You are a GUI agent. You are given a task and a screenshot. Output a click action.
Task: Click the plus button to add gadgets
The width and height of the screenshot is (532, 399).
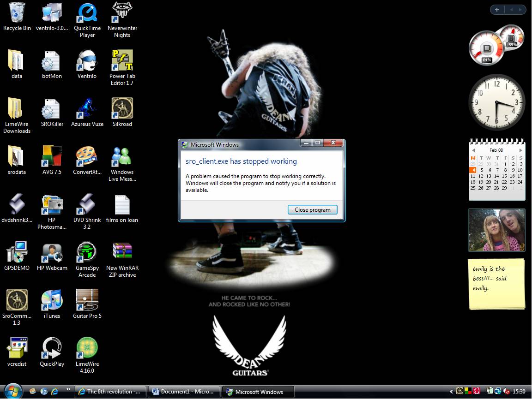tap(497, 10)
